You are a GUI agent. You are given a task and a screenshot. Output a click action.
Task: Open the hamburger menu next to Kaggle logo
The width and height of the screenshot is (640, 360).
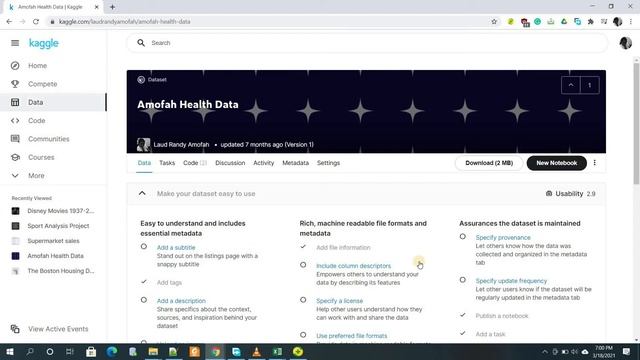15,43
